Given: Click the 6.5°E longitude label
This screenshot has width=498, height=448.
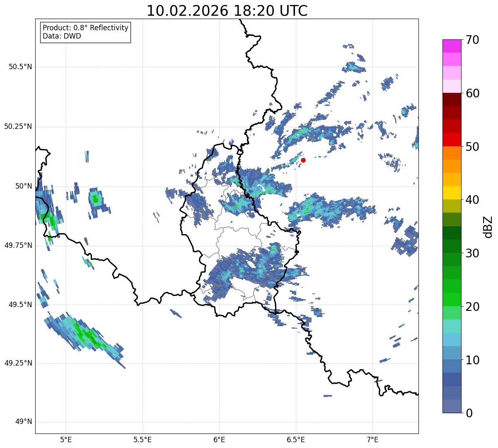Looking at the screenshot, I should point(296,439).
